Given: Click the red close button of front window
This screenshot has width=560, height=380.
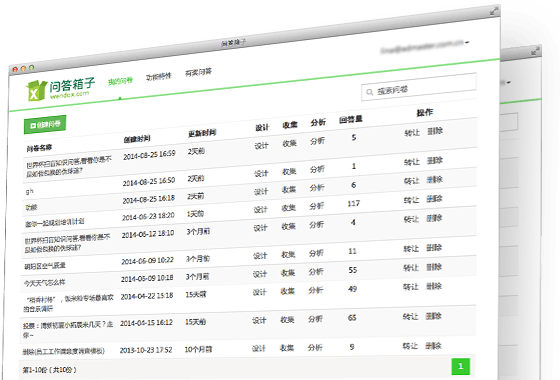Looking at the screenshot, I should (15, 69).
